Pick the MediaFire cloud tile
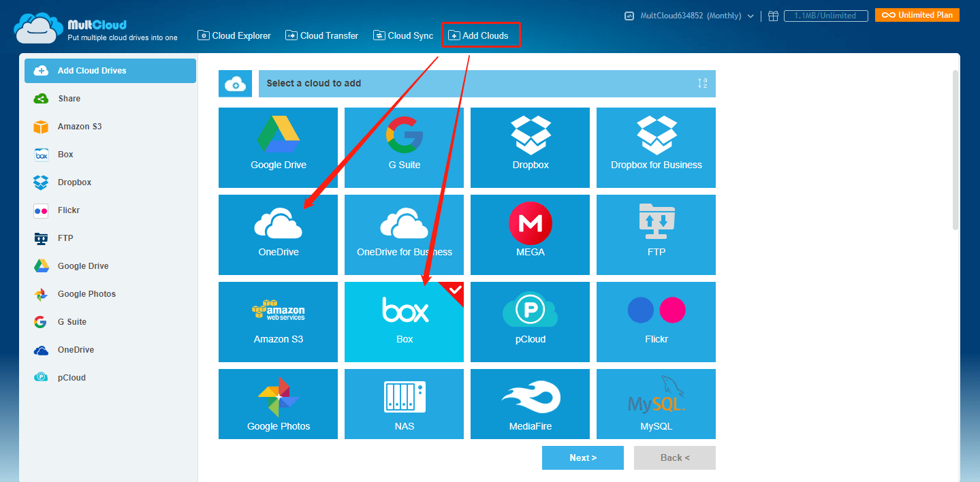Viewport: 980px width, 482px height. [530, 404]
